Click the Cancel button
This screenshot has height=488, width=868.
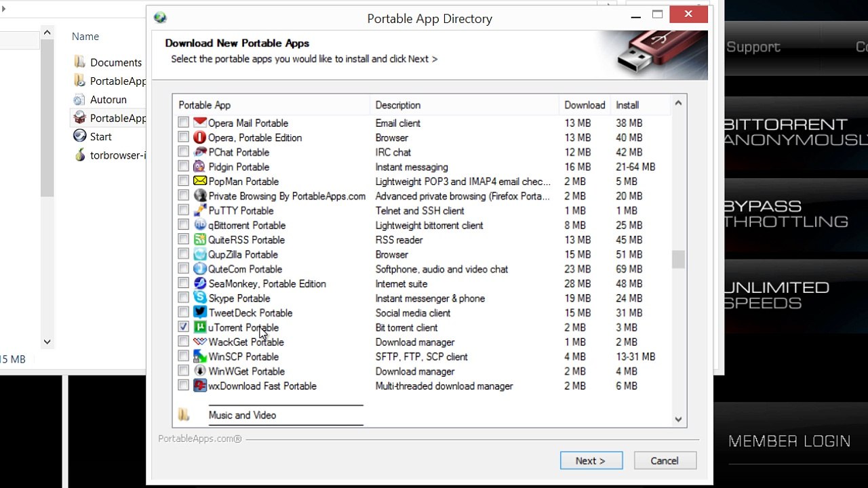point(665,461)
